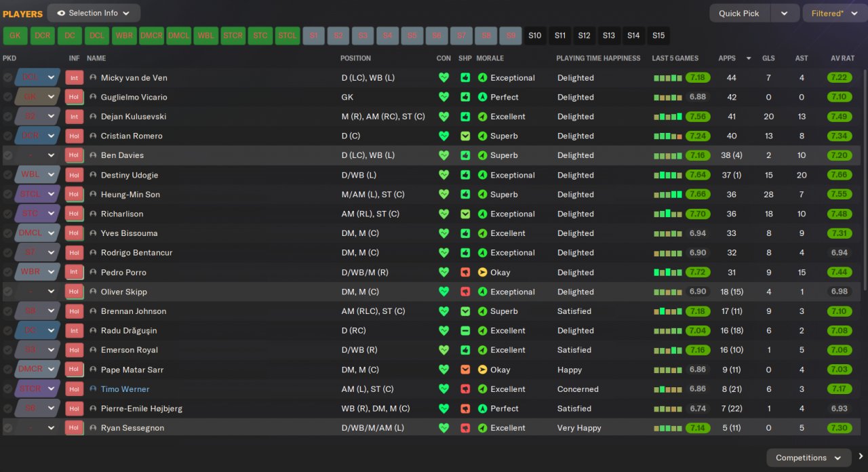Select the STCL position slot
Screen dimensions: 868x472
[288, 36]
